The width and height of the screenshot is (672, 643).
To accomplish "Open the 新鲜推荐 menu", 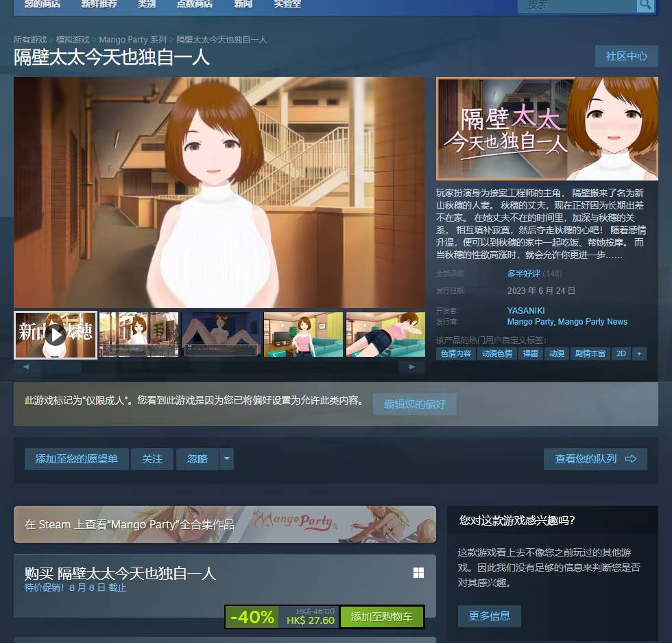I will coord(99,4).
